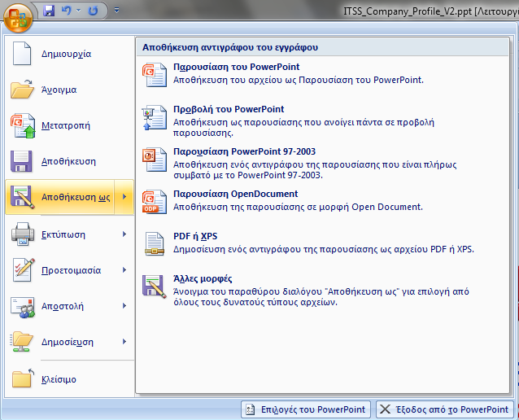Click the PDF ή XPS document icon
This screenshot has width=519, height=420.
(155, 244)
